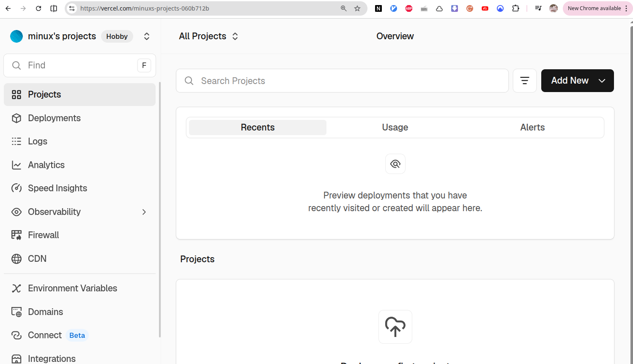
Task: Click the browser address bar URL
Action: point(145,8)
